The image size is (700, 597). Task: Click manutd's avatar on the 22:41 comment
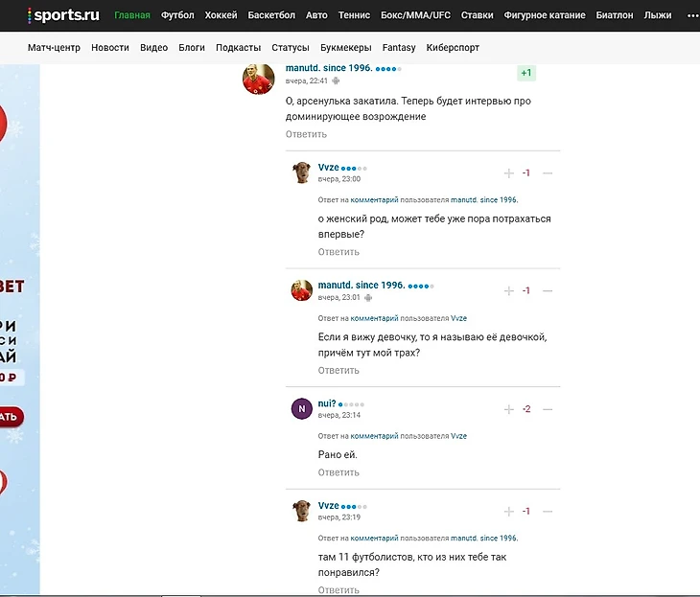(x=259, y=79)
